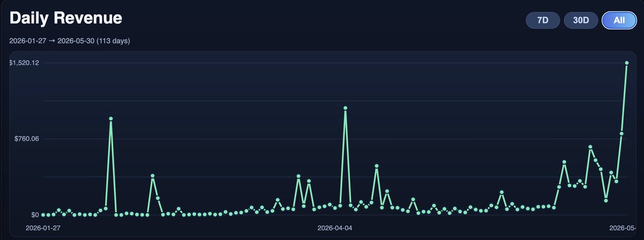644x240 pixels.
Task: Click the $0 y-axis label
Action: 34,215
